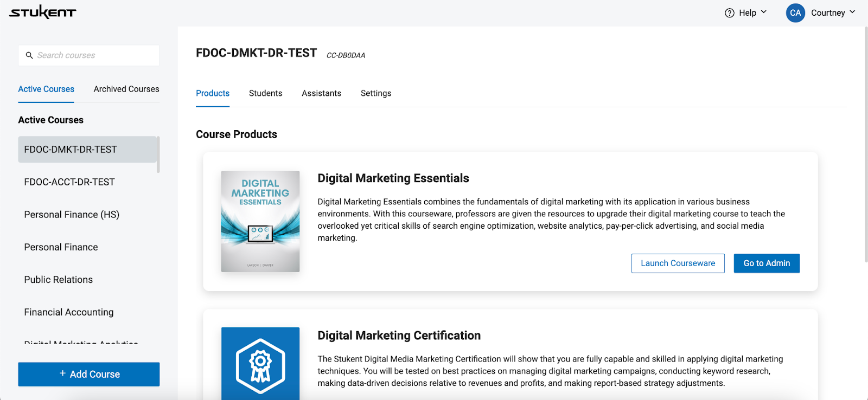Viewport: 868px width, 400px height.
Task: Click the Digital Marketing Essentials title
Action: [x=393, y=178]
